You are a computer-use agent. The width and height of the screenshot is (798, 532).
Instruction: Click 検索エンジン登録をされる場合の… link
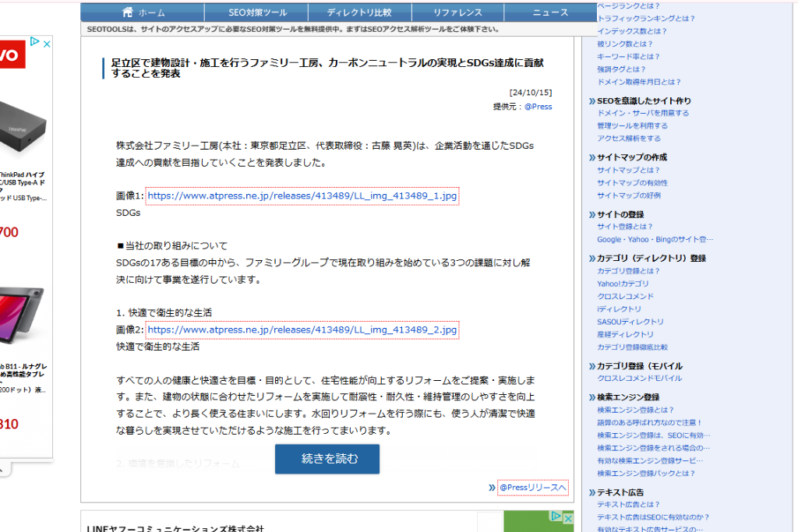[654, 448]
